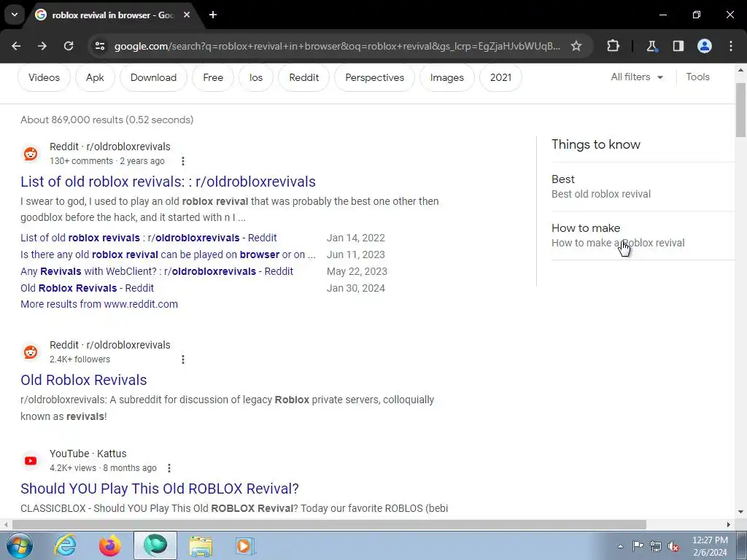Expand 'Best old roblox revival' in Things to know
The image size is (747, 560).
(x=643, y=187)
